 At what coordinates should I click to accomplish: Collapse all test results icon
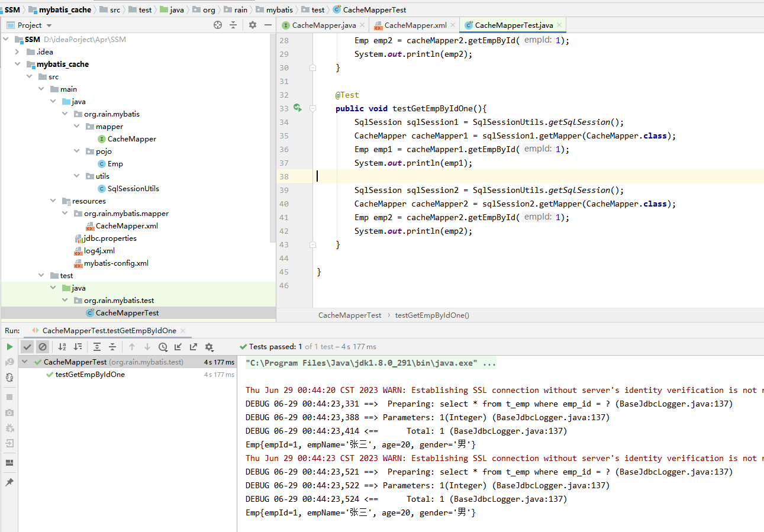click(112, 347)
